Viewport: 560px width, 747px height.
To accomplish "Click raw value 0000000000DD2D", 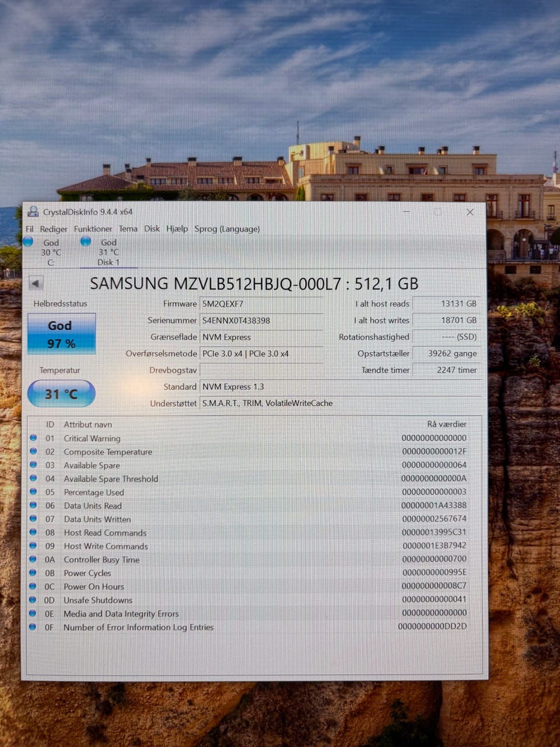I will 432,626.
